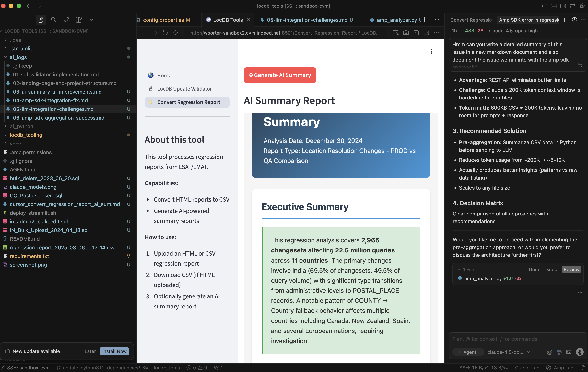Click the microphone voice input icon
Viewport: 588px width, 372px height.
(x=580, y=352)
